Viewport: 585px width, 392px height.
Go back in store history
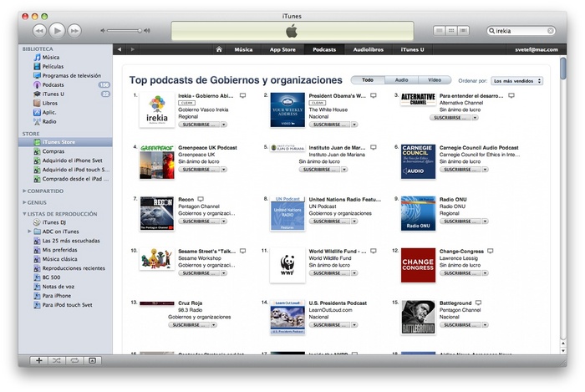pos(120,49)
